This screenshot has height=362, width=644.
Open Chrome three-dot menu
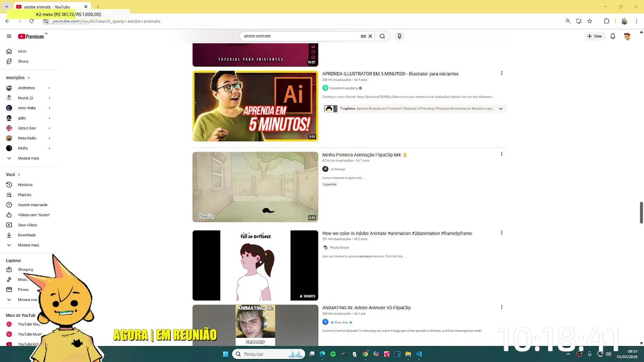pos(637,21)
